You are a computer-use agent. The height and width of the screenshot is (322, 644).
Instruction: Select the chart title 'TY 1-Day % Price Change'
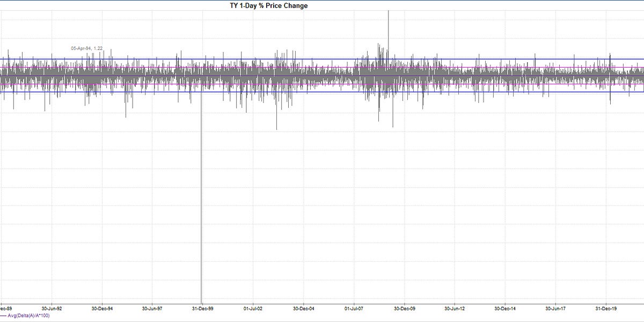267,6
